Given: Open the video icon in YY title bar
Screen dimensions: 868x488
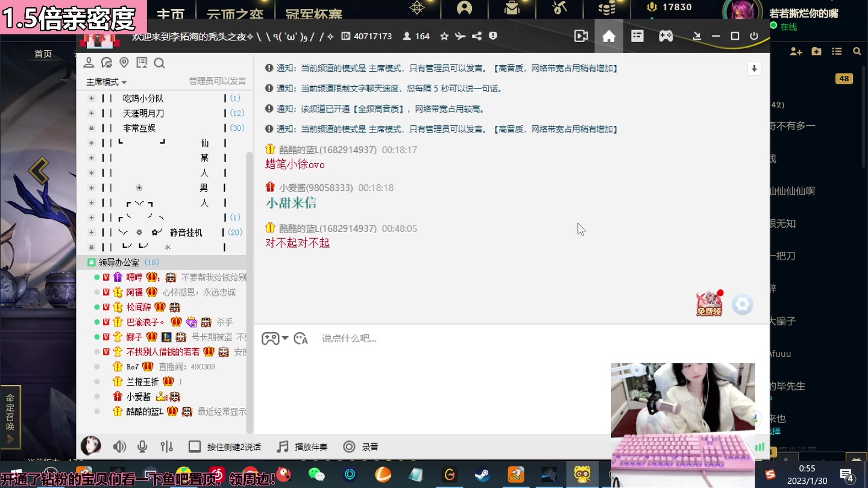Looking at the screenshot, I should coord(581,36).
